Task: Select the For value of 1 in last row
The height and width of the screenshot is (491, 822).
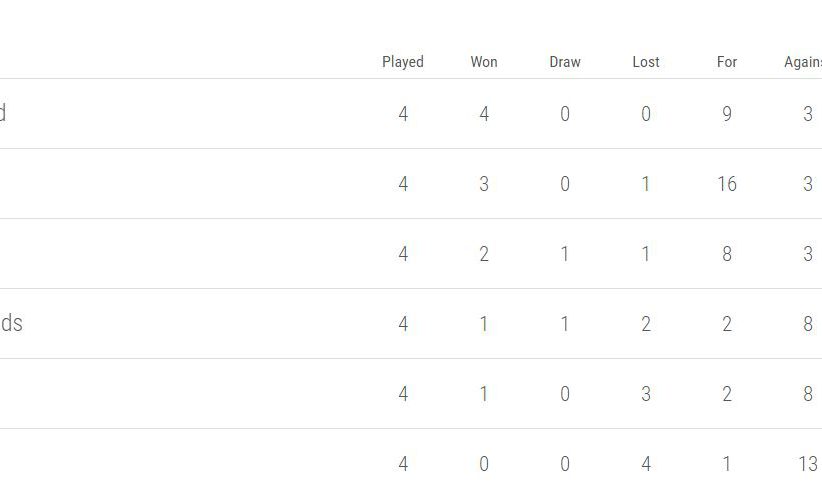Action: click(x=727, y=464)
